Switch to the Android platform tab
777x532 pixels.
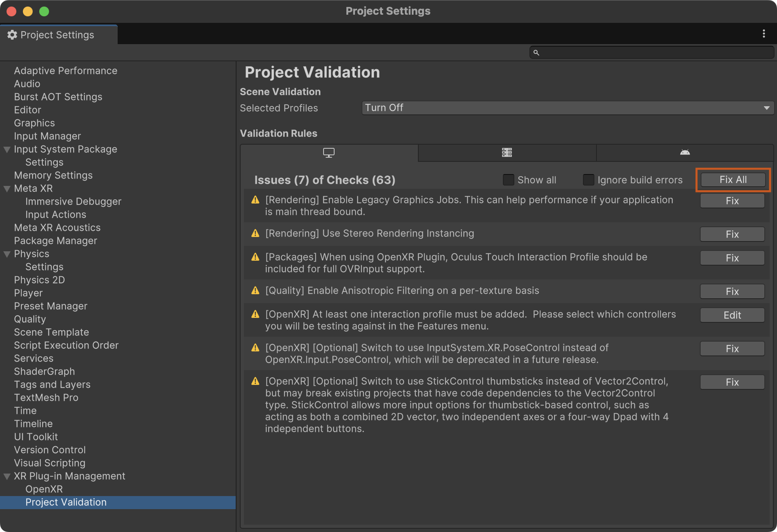click(x=685, y=152)
